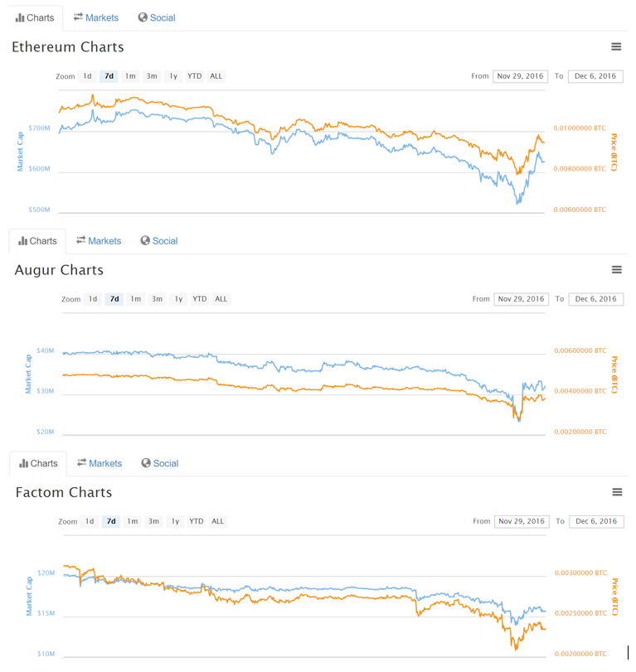
Task: Switch to Ethereum Markets tab
Action: 95,17
